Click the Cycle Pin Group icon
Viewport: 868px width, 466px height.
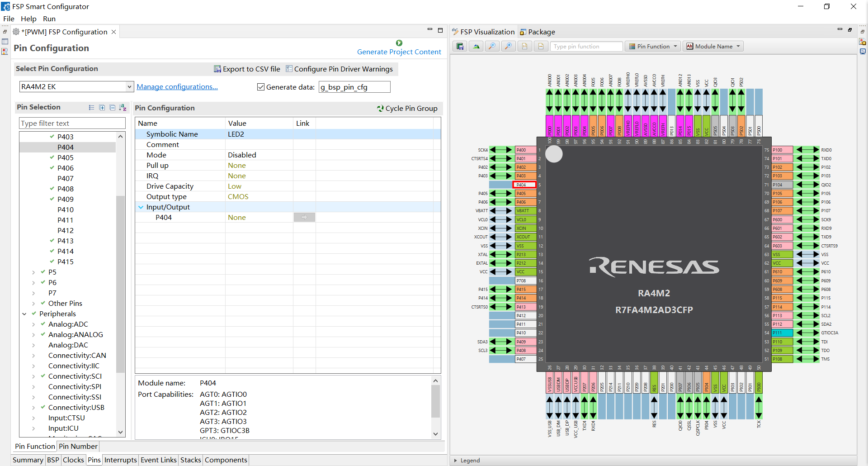pyautogui.click(x=380, y=108)
